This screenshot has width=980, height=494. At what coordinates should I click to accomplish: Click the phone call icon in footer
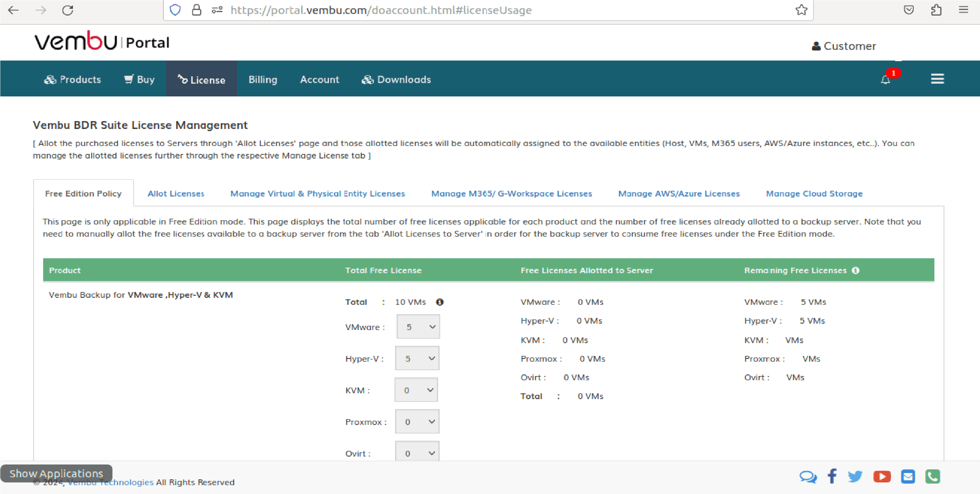[933, 476]
